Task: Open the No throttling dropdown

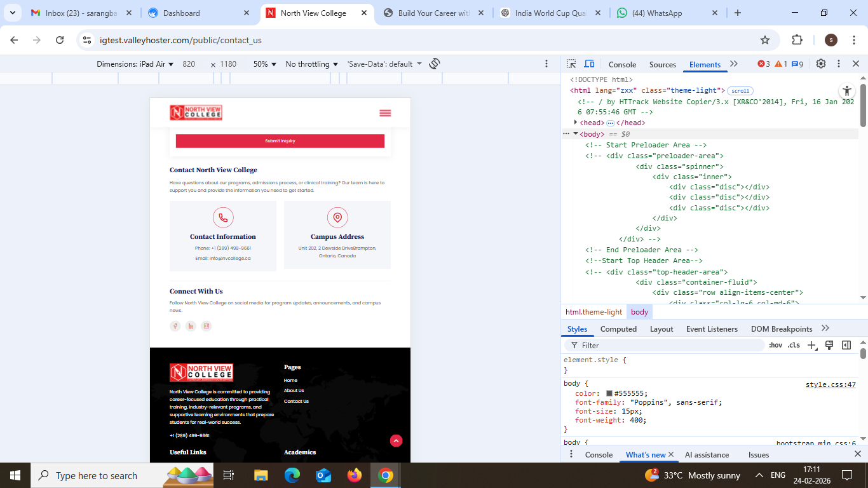Action: 312,64
